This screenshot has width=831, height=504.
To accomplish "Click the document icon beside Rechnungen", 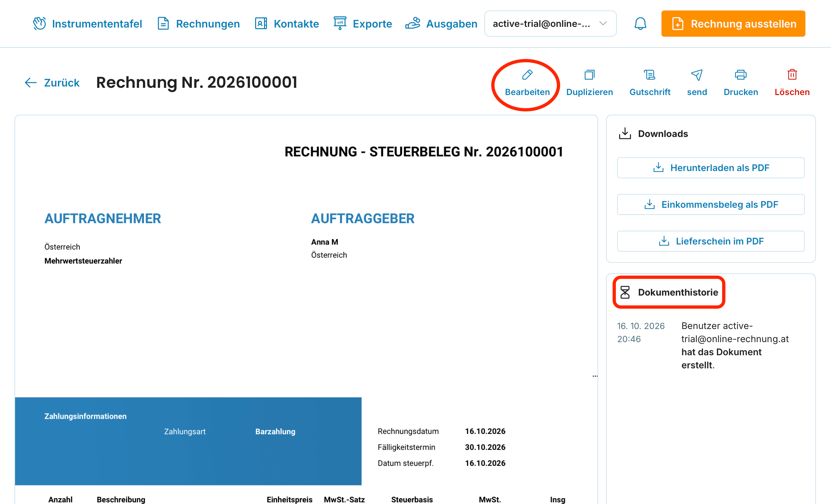I will [x=163, y=24].
